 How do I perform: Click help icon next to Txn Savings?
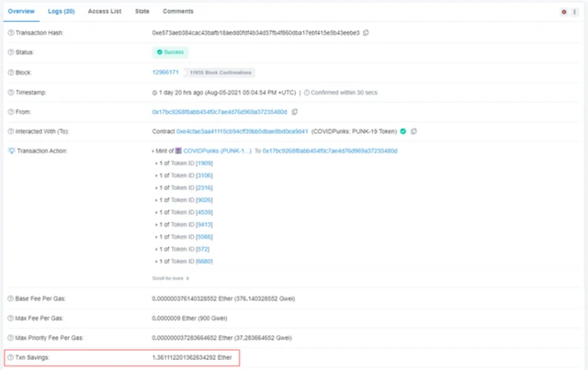pos(10,357)
